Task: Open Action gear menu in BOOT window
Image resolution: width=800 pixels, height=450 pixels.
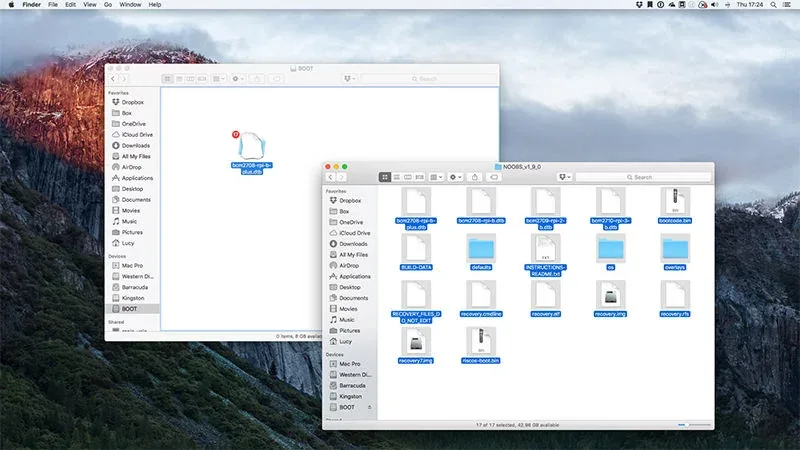Action: tap(238, 79)
